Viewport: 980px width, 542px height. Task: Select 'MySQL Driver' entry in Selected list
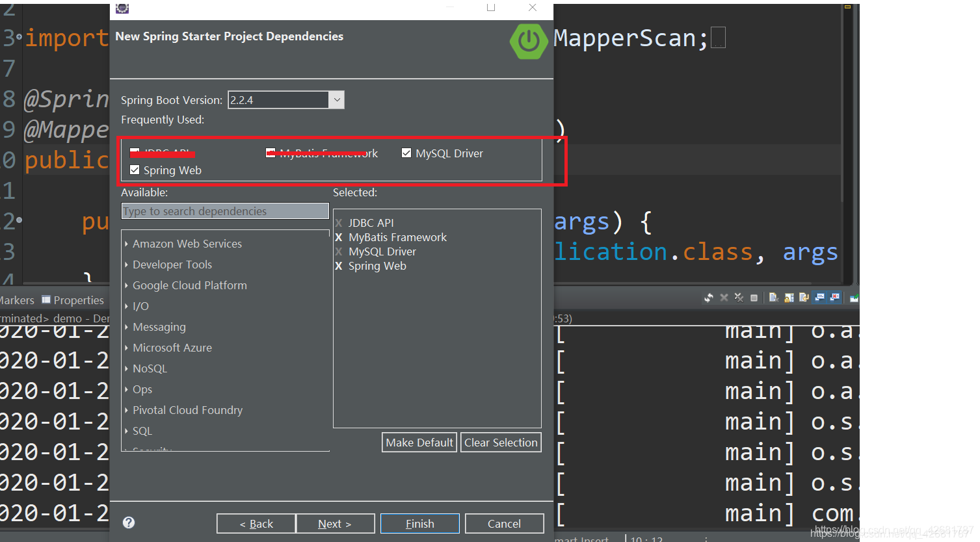click(x=382, y=252)
